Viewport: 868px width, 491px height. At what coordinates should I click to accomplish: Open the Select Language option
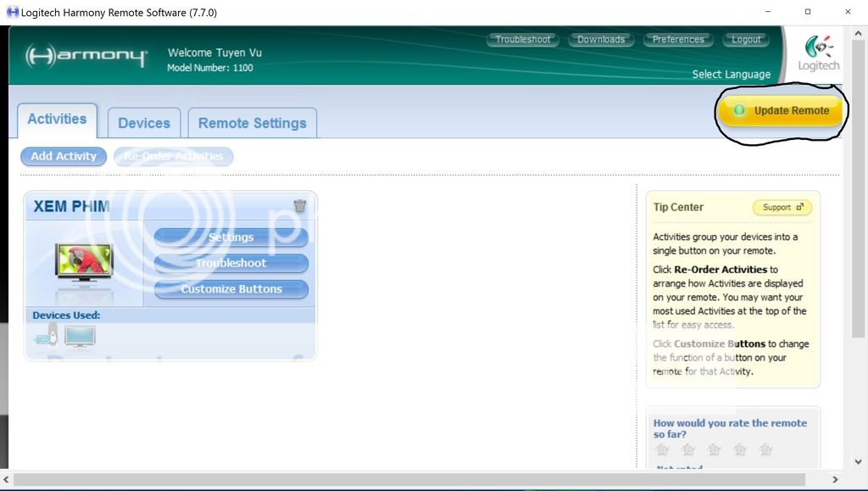point(731,75)
